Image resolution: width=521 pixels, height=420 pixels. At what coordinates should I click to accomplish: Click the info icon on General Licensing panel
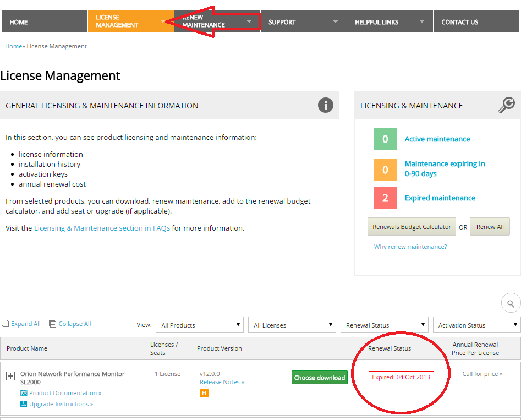(x=326, y=105)
